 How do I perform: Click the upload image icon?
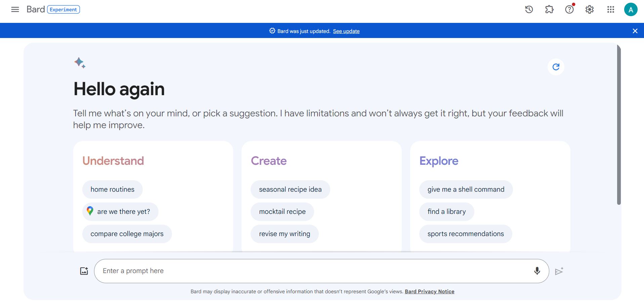point(84,271)
